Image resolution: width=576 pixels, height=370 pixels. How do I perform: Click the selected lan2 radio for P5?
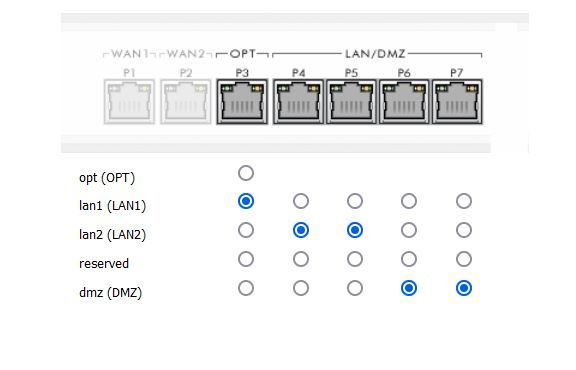point(355,230)
